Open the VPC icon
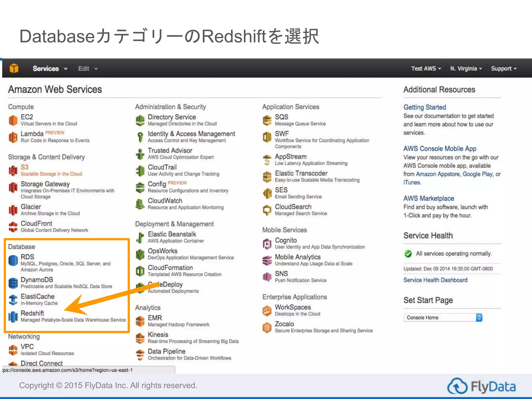This screenshot has width=532, height=399. tap(13, 350)
